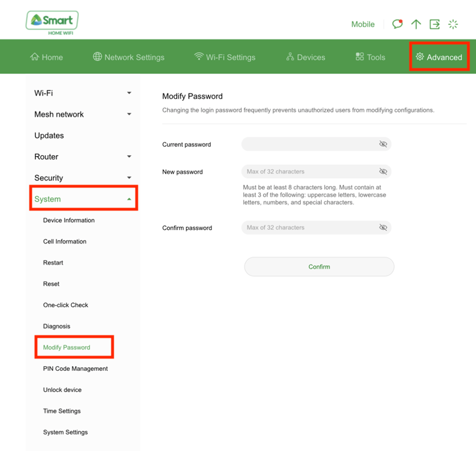Go to the Home tab
Image resolution: width=476 pixels, height=451 pixels.
tap(47, 57)
